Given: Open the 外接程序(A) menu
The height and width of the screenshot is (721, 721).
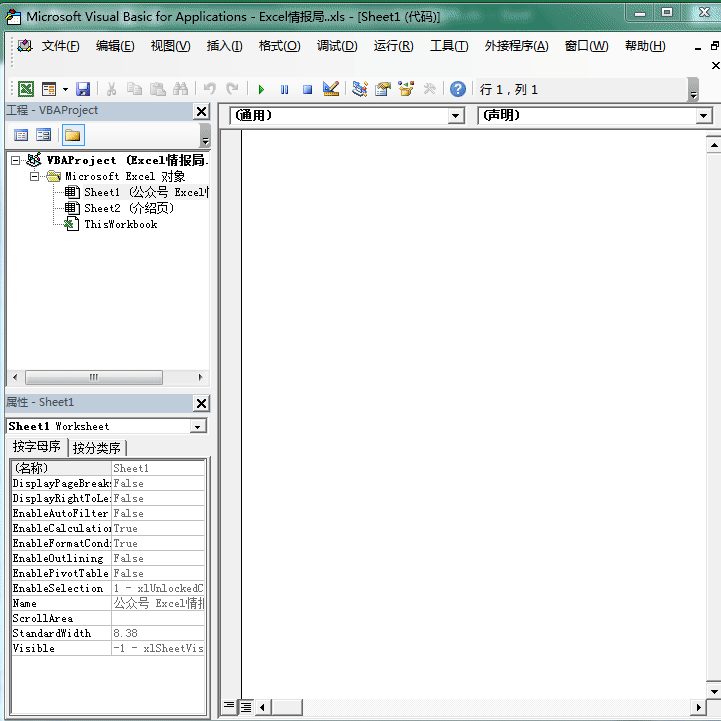Looking at the screenshot, I should [x=516, y=46].
